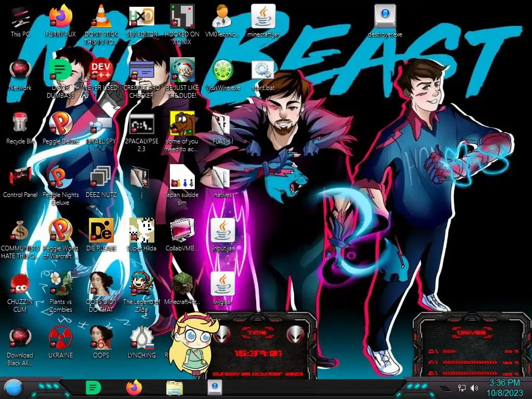The image size is (532, 399).
Task: Select the lwjgl.jar file icon
Action: pos(222,288)
